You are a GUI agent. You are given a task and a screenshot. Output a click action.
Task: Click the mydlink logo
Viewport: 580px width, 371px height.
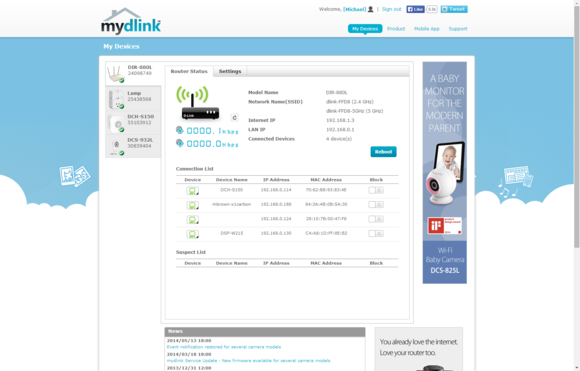pos(131,21)
